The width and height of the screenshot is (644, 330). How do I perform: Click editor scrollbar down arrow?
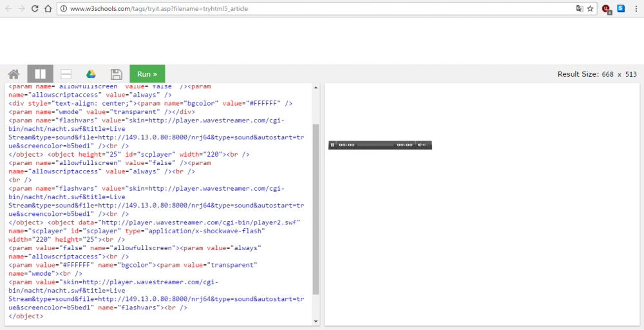(x=316, y=322)
